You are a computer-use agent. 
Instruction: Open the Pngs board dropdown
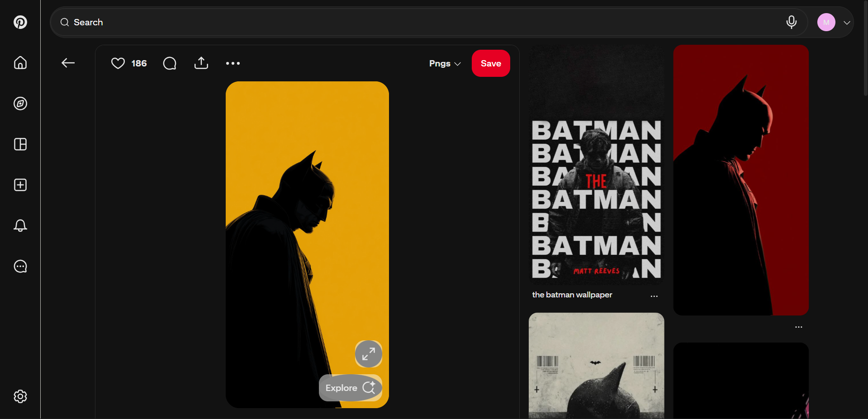pyautogui.click(x=444, y=63)
